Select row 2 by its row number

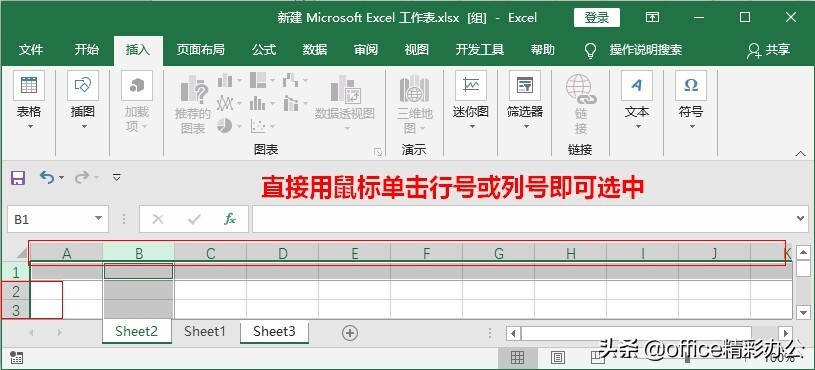click(16, 291)
